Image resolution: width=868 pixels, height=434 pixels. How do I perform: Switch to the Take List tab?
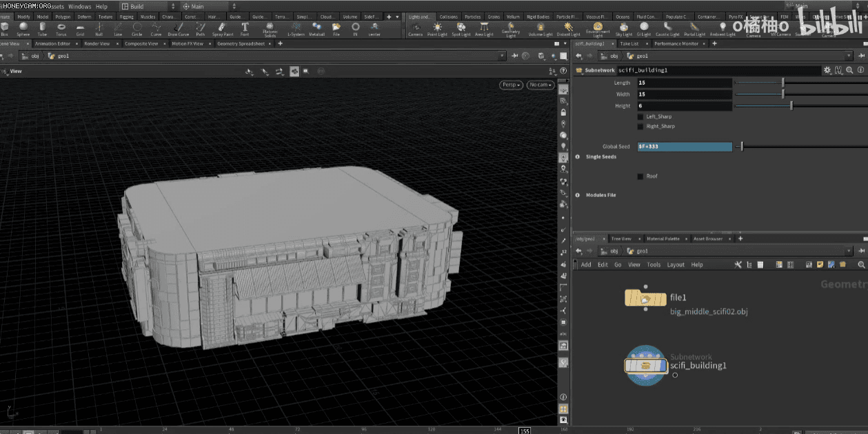tap(629, 43)
